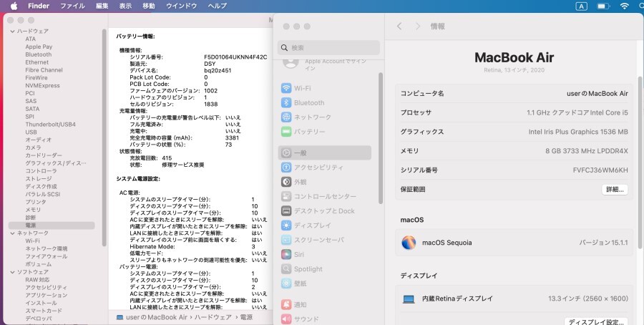Select Apple Pay in the hardware tree
The image size is (644, 325).
pyautogui.click(x=39, y=47)
